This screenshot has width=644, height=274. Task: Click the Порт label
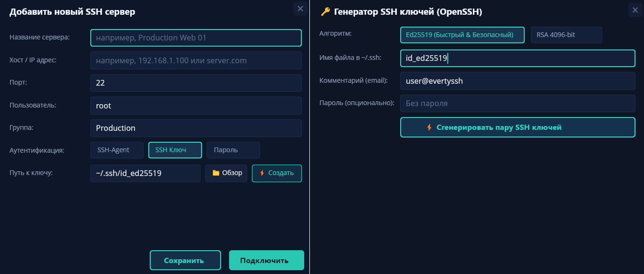pyautogui.click(x=18, y=82)
